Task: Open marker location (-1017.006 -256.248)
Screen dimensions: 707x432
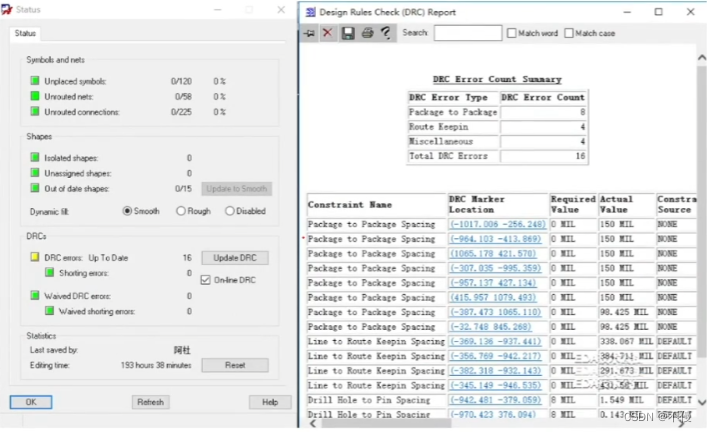Action: 497,224
